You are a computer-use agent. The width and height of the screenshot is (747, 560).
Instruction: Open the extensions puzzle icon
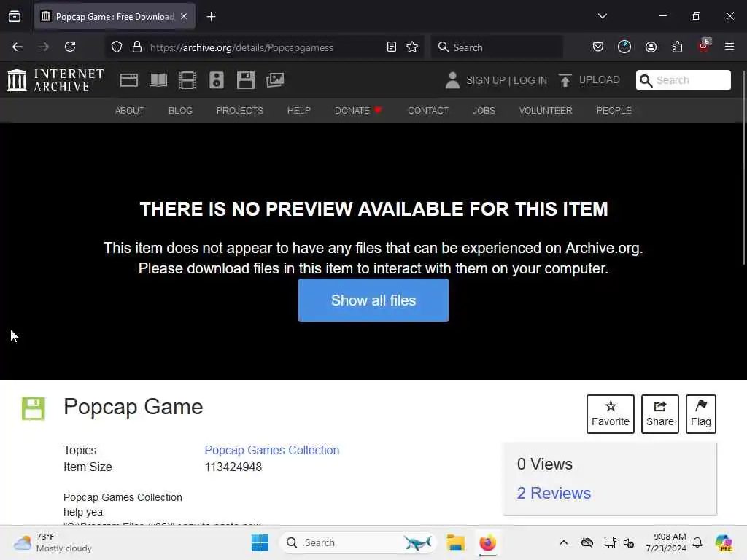tap(677, 47)
